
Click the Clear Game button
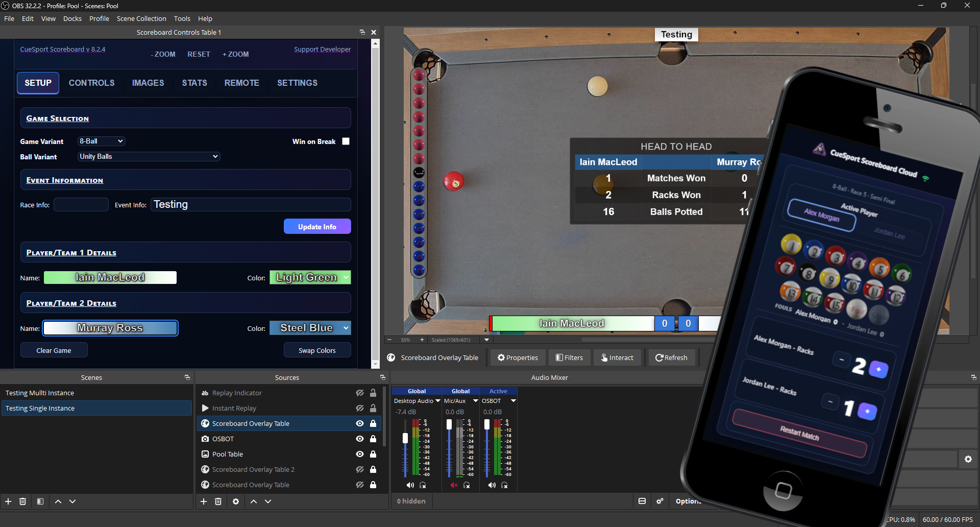pyautogui.click(x=54, y=350)
